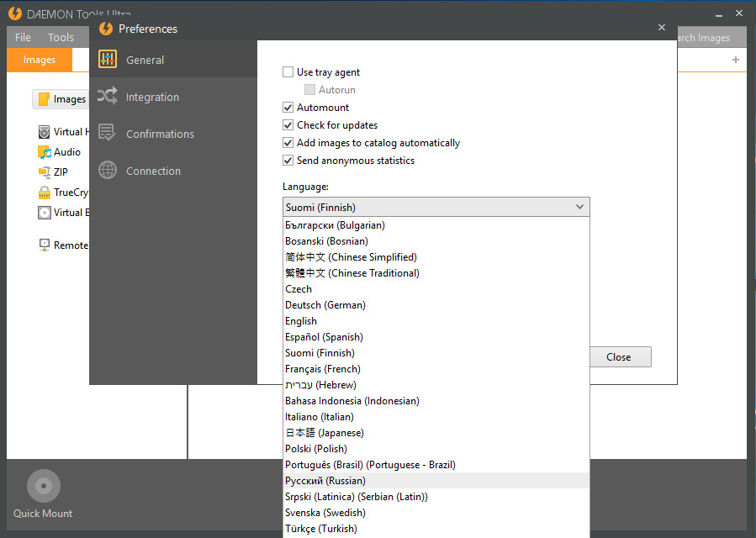Open the Tools menu

click(x=61, y=37)
